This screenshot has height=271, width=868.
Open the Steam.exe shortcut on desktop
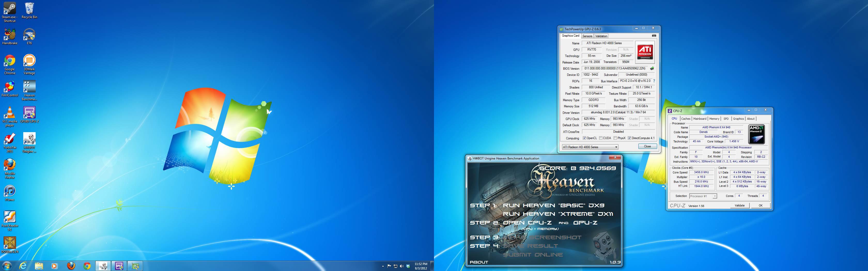coord(10,12)
